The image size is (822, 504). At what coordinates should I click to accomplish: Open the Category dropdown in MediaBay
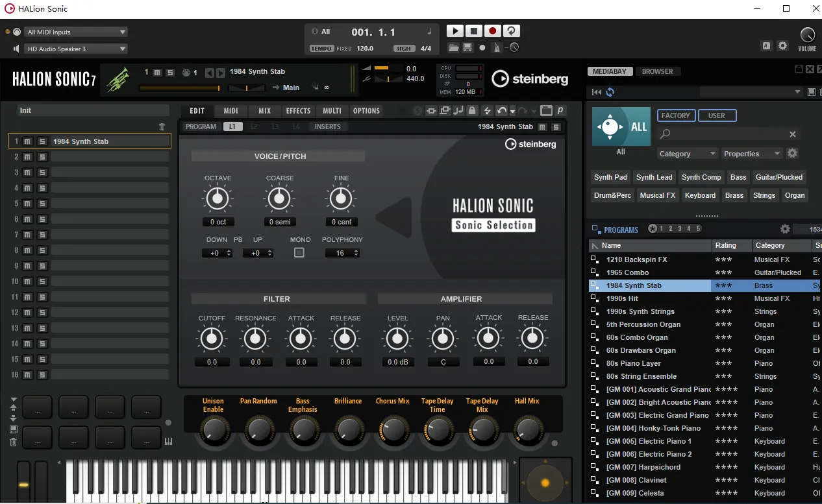click(x=687, y=153)
